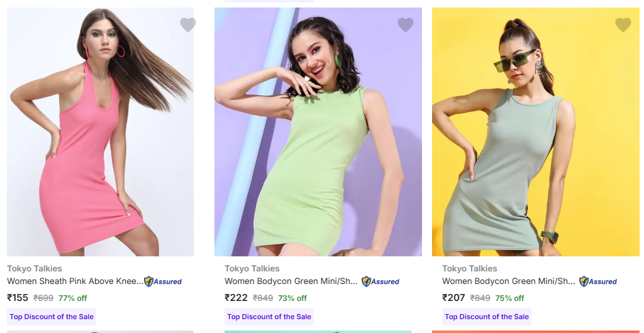Click Assured badge on ₹207 green dress
Screen dimensions: 644x333
tap(598, 281)
